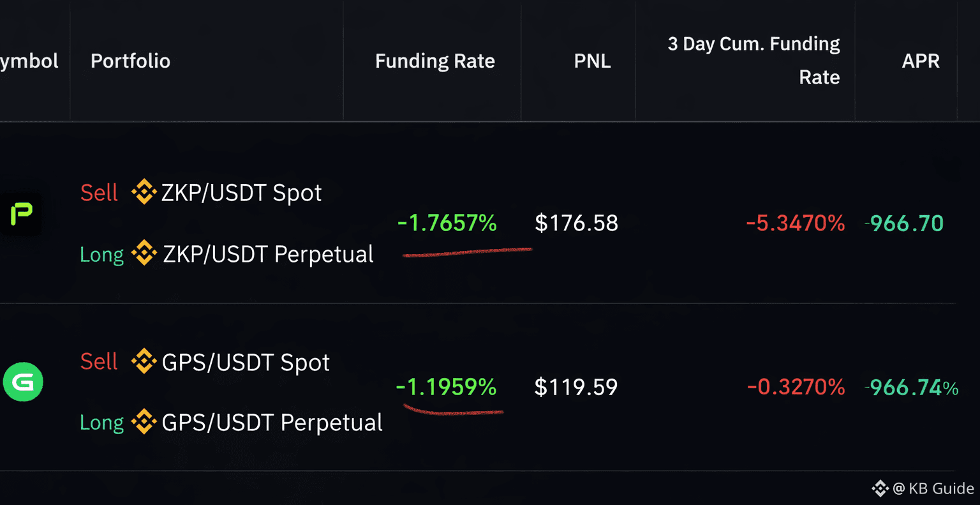Viewport: 980px width, 505px height.
Task: Open the ZKP/USDT Spot link
Action: pyautogui.click(x=241, y=193)
